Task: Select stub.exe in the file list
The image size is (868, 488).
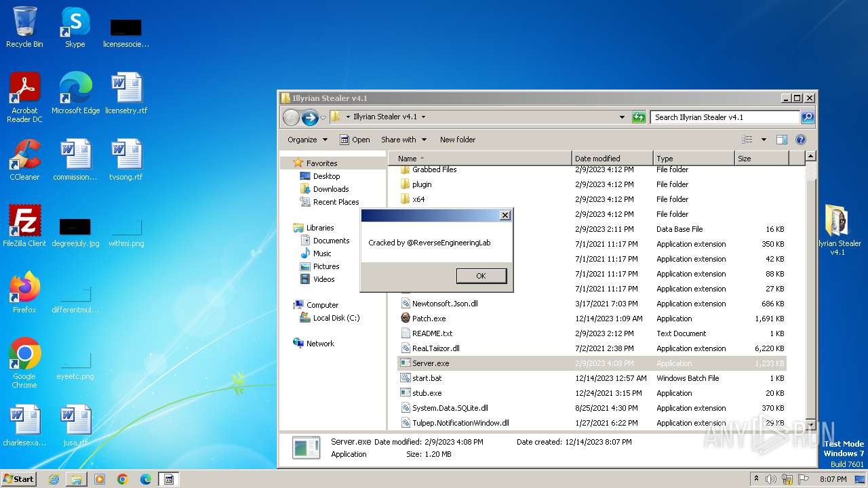Action: coord(591,393)
